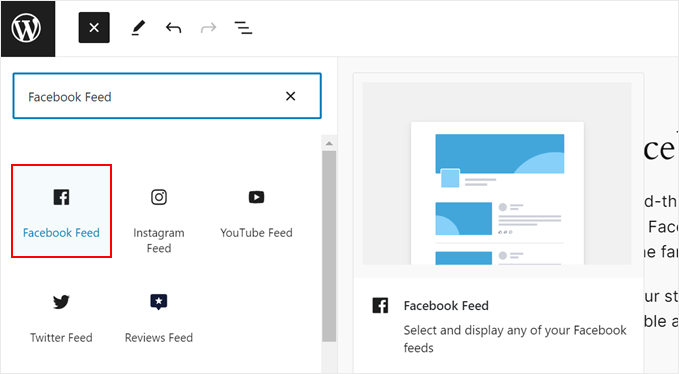The width and height of the screenshot is (679, 374).
Task: Insert the Reviews Feed block
Action: click(159, 319)
